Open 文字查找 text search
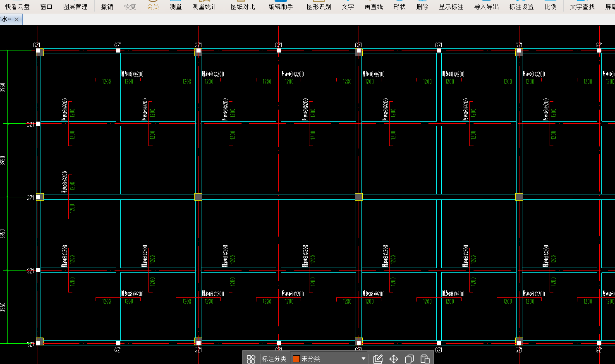The height and width of the screenshot is (364, 615). point(582,7)
